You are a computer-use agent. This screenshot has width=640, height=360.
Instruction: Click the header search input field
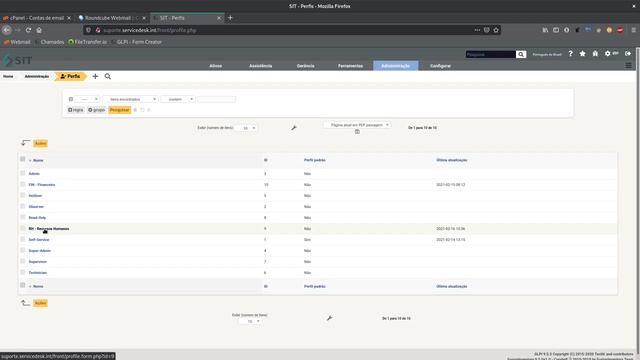click(x=491, y=54)
